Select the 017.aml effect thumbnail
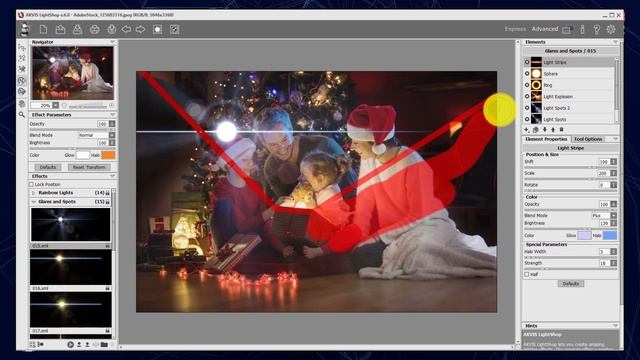 (71, 309)
